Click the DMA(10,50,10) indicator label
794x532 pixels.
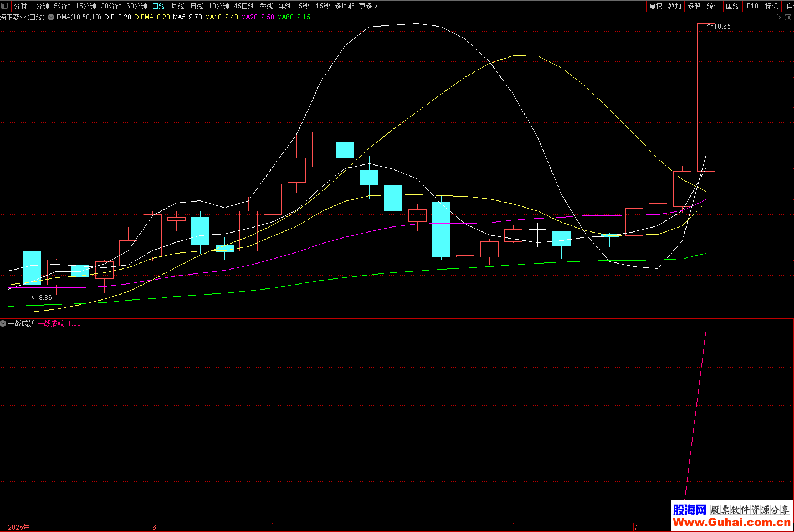click(79, 17)
